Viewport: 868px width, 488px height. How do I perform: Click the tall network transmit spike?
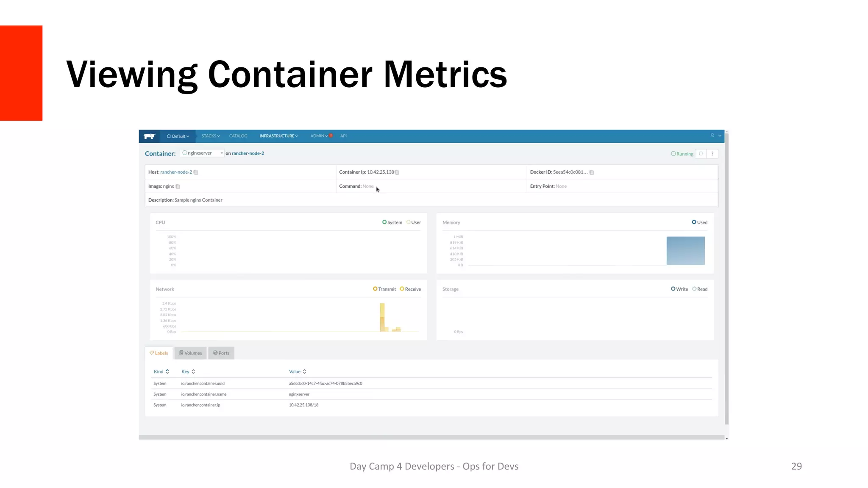point(382,317)
